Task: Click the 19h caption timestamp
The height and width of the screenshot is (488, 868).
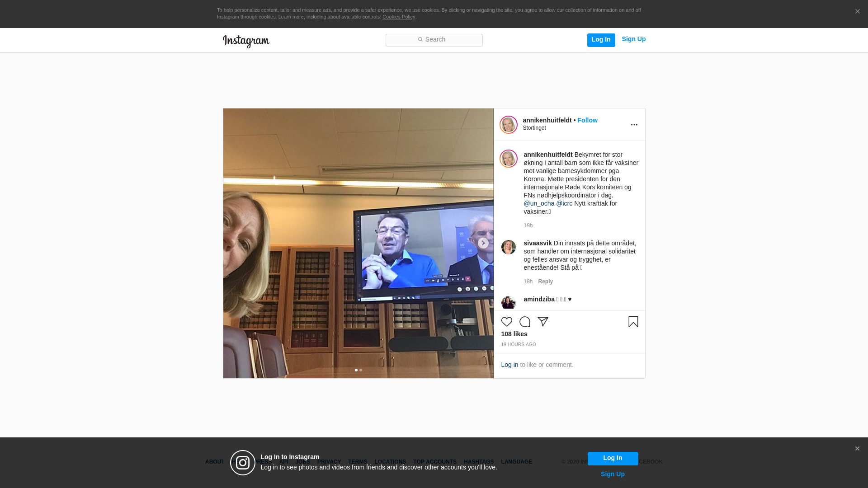Action: tap(528, 225)
